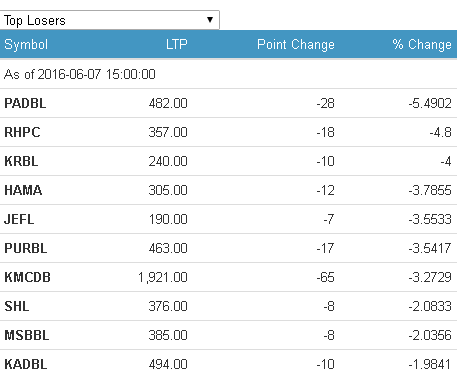Open the Top Losers dropdown
464x376 pixels.
click(x=110, y=20)
